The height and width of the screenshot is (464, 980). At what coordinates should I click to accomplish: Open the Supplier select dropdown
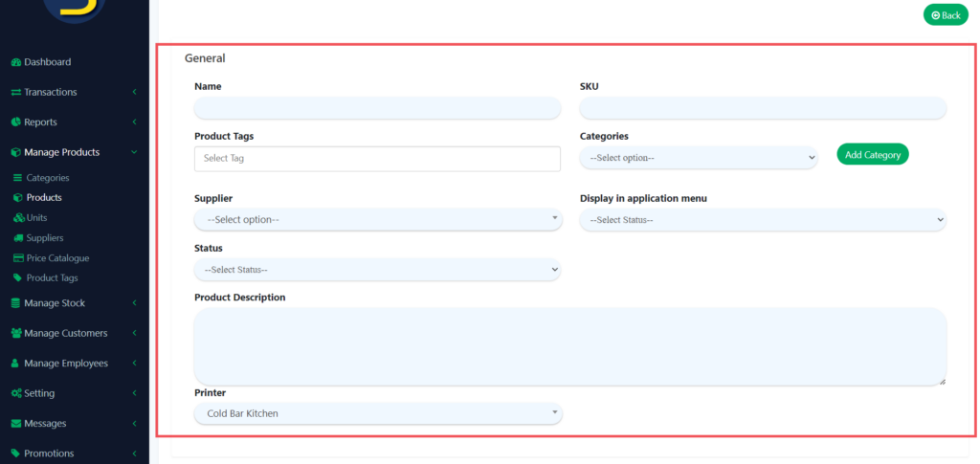[377, 220]
